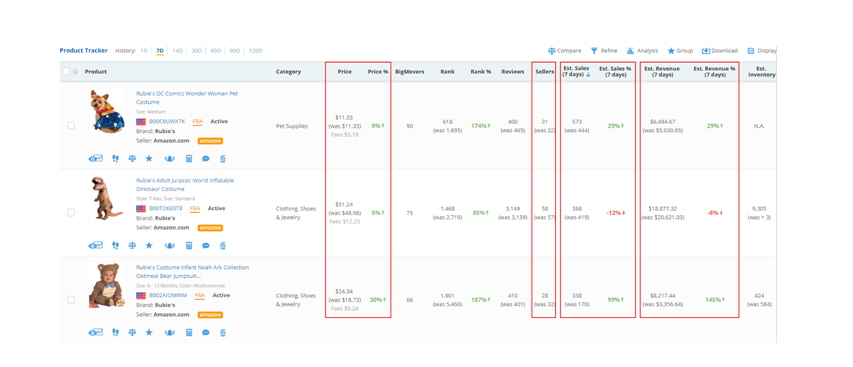Open the Display options menu
This screenshot has width=853, height=367.
tap(762, 51)
